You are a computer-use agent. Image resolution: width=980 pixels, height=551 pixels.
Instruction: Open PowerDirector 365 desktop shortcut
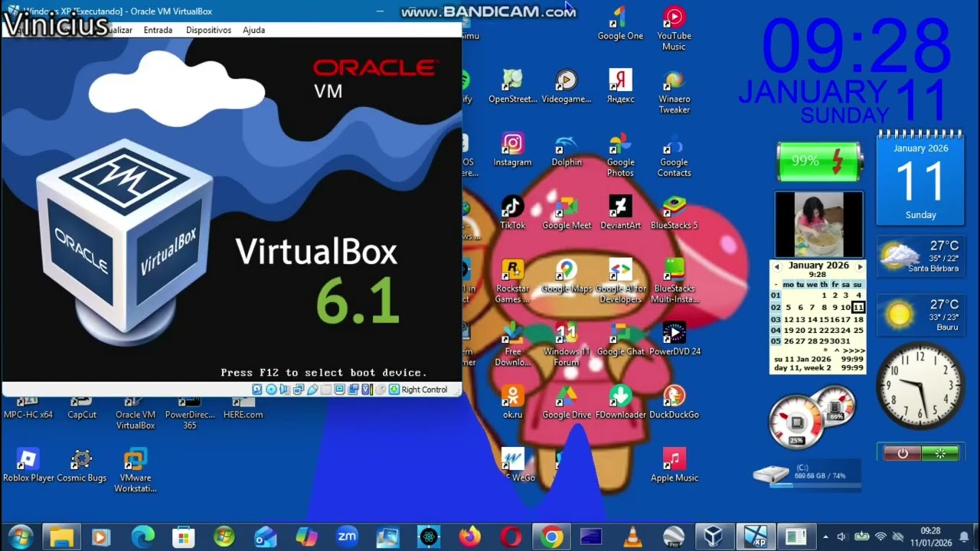tap(189, 412)
